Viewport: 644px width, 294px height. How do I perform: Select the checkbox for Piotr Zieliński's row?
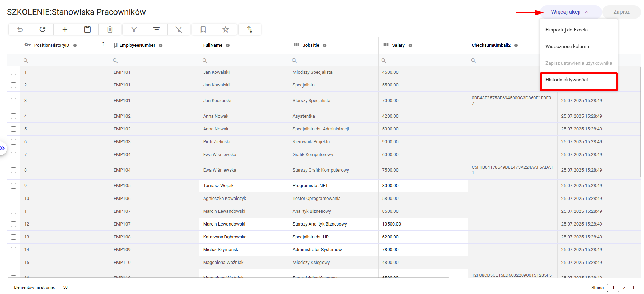click(x=13, y=142)
